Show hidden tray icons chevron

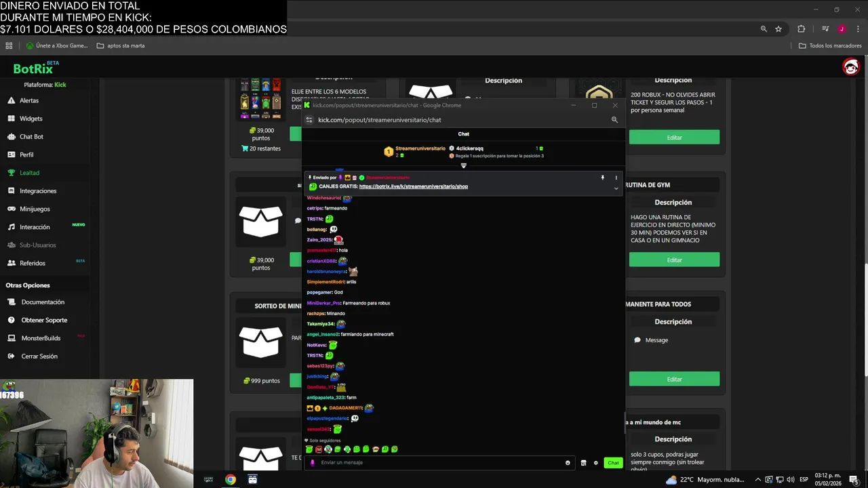coord(758,480)
